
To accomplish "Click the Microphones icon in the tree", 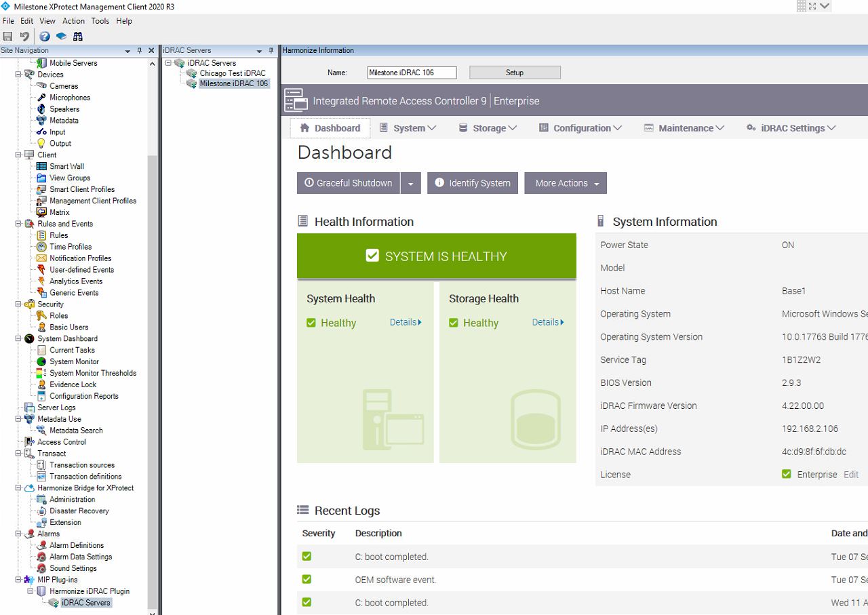I will point(42,98).
